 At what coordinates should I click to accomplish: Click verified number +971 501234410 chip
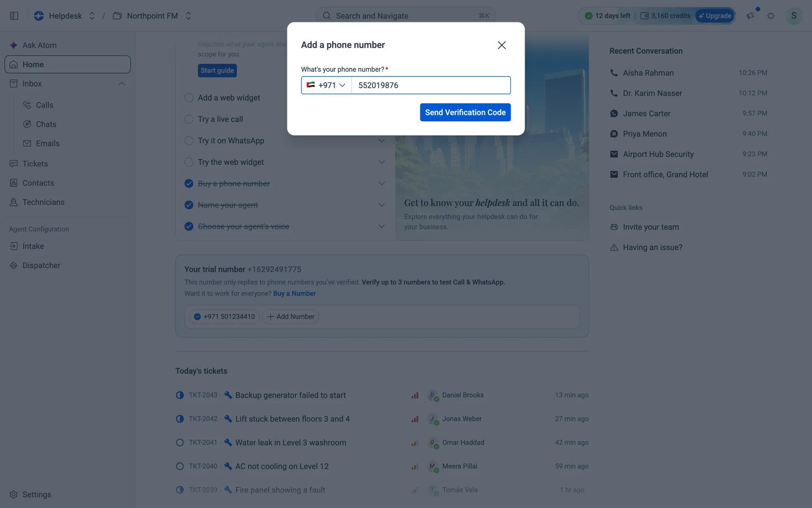224,317
